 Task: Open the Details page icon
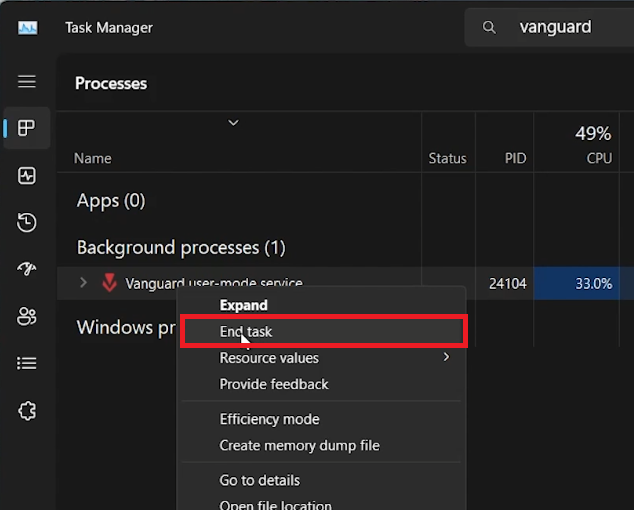(x=27, y=363)
